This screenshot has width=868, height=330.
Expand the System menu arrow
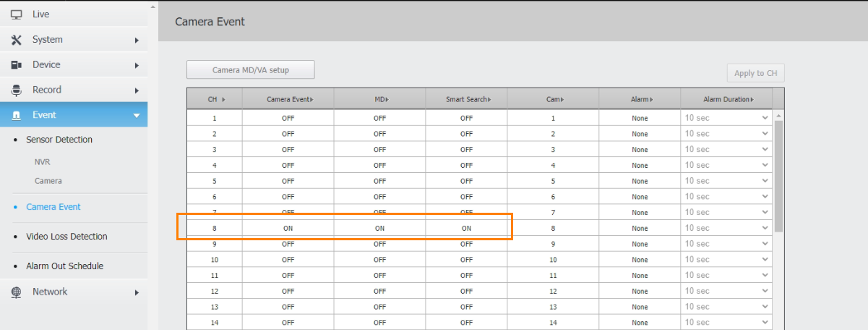coord(137,41)
